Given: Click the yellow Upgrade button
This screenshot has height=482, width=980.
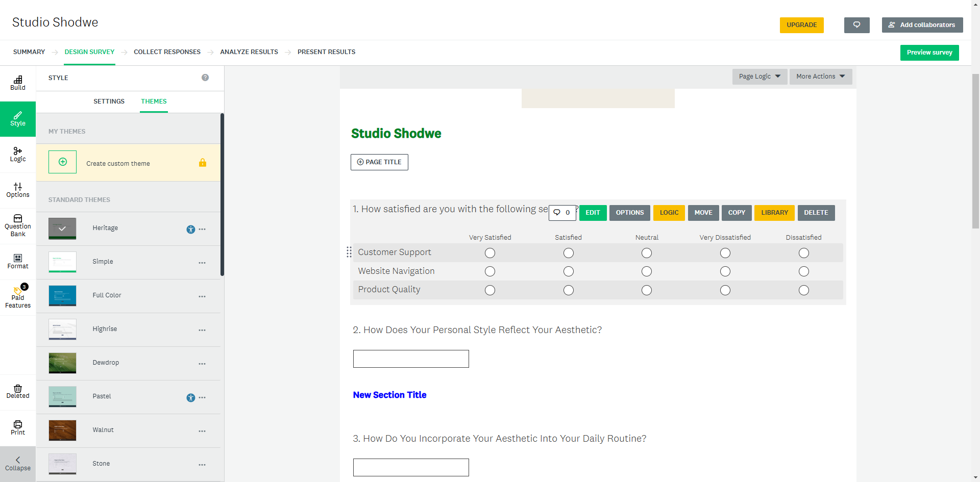Looking at the screenshot, I should 801,25.
